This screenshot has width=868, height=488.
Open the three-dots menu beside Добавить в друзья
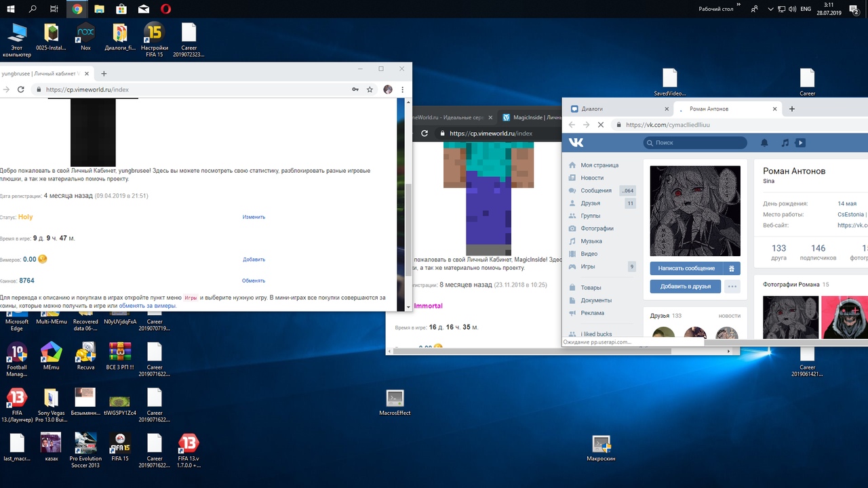tap(732, 287)
